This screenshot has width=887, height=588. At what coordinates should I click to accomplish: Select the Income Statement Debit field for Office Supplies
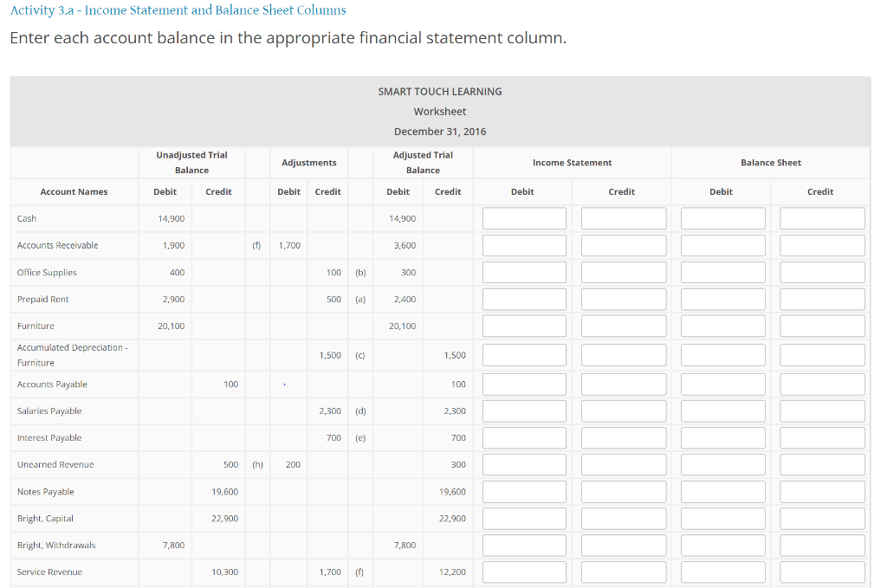523,271
